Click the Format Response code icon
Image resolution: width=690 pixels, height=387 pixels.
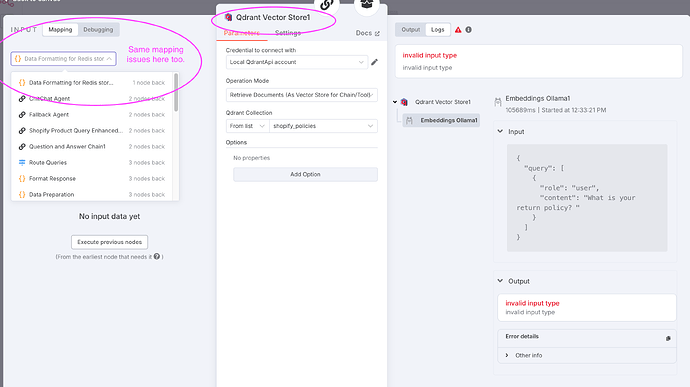(x=22, y=178)
